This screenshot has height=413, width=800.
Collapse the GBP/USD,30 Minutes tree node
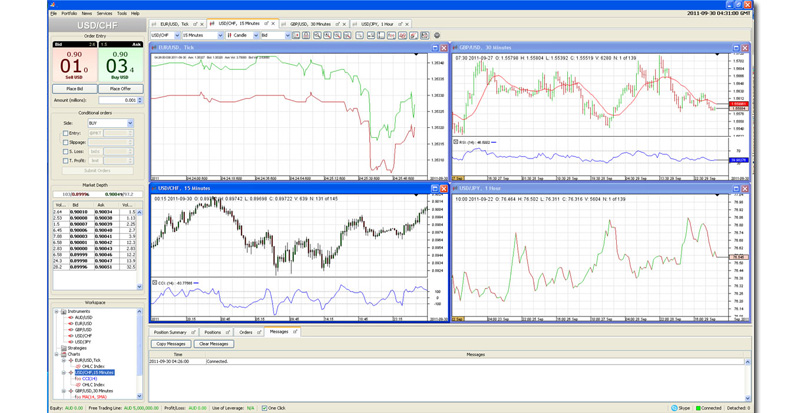tap(64, 391)
